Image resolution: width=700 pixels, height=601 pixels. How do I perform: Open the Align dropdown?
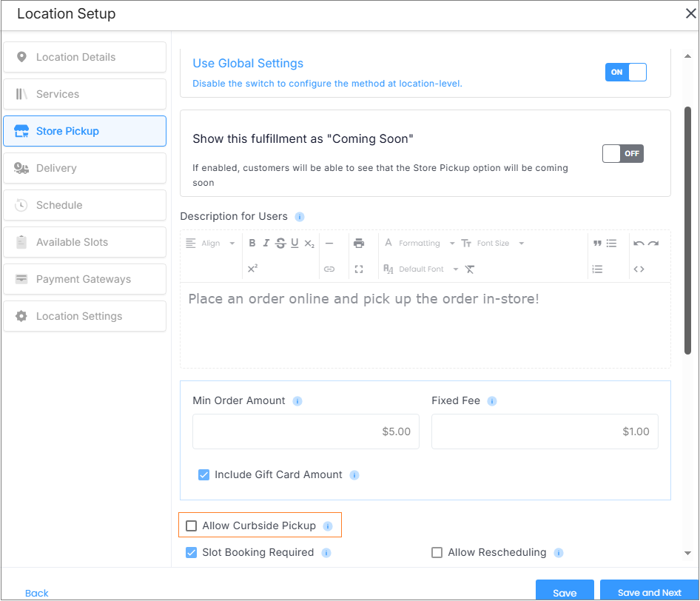coord(210,244)
